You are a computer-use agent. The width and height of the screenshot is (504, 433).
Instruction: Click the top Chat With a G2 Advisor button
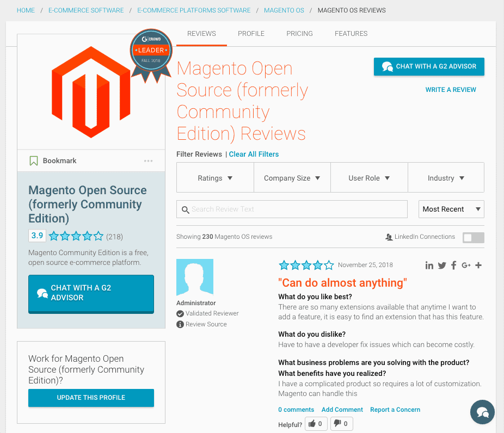[429, 66]
